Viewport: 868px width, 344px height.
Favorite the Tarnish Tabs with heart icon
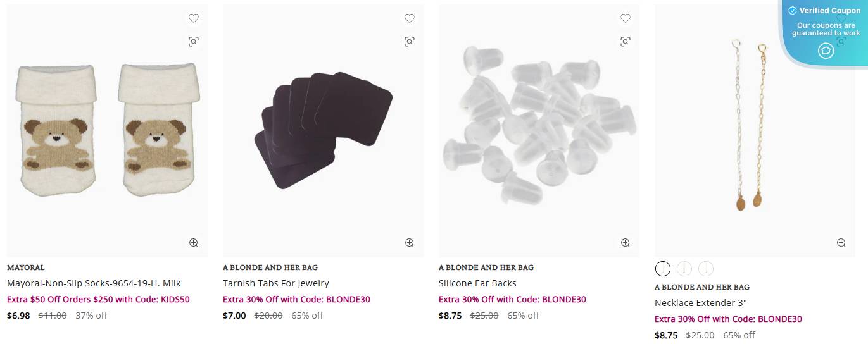410,18
